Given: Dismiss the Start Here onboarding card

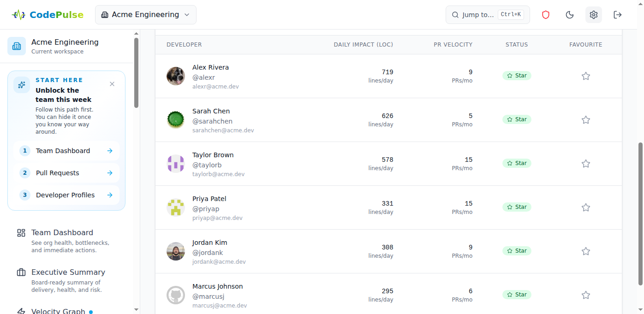Looking at the screenshot, I should 112,84.
